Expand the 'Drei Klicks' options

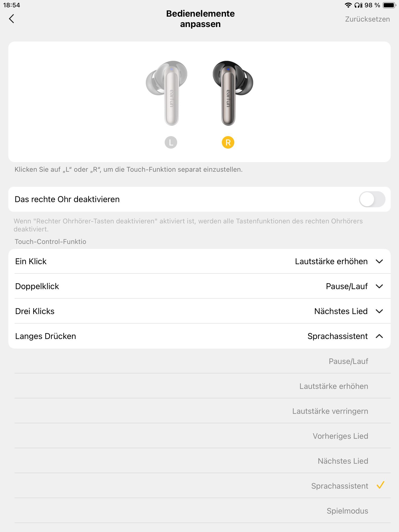point(379,311)
